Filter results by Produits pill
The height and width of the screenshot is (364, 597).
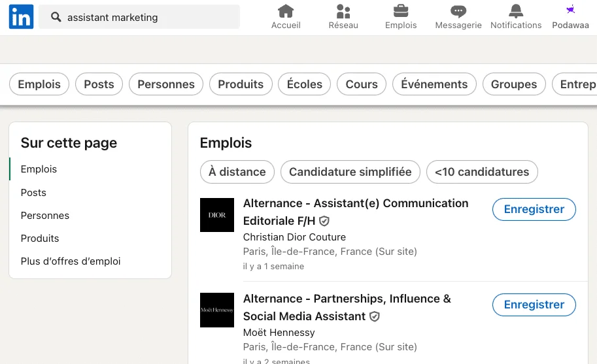click(241, 84)
